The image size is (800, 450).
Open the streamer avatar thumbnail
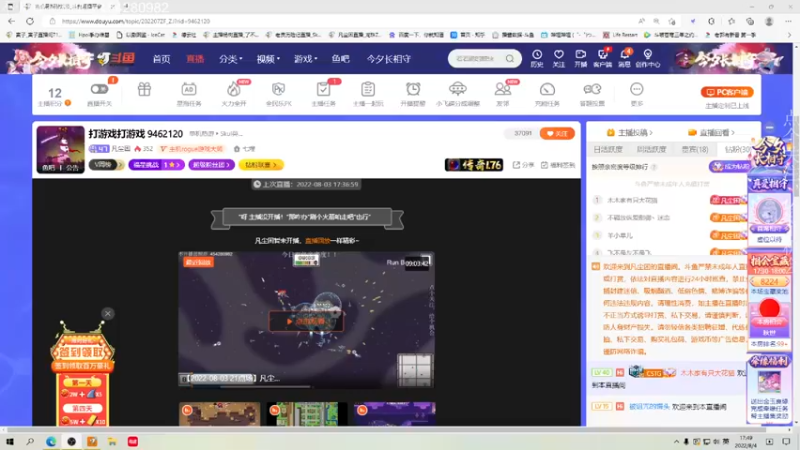60,149
